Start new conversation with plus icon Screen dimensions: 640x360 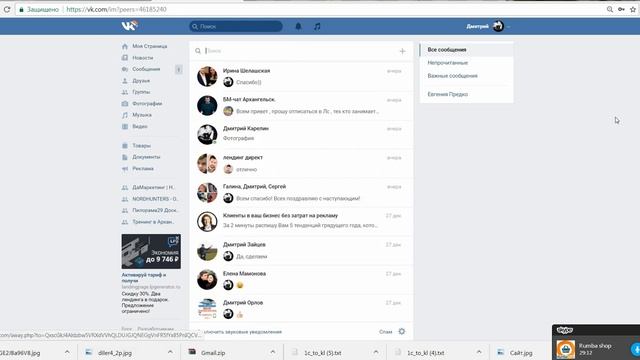402,51
